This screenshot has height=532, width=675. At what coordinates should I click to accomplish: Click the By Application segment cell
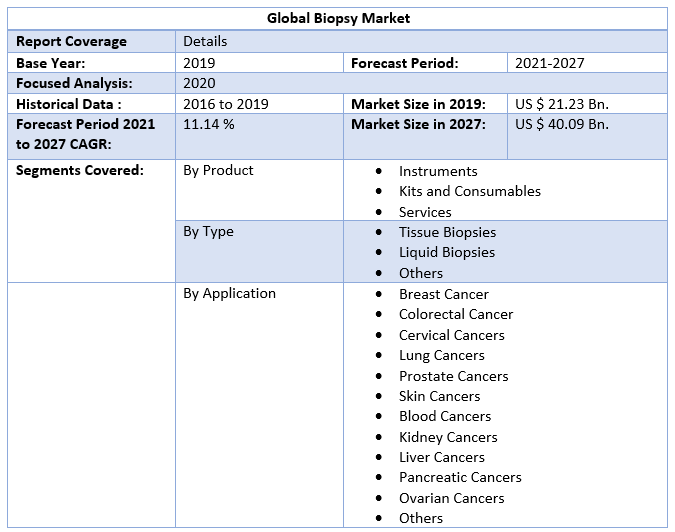click(x=229, y=293)
